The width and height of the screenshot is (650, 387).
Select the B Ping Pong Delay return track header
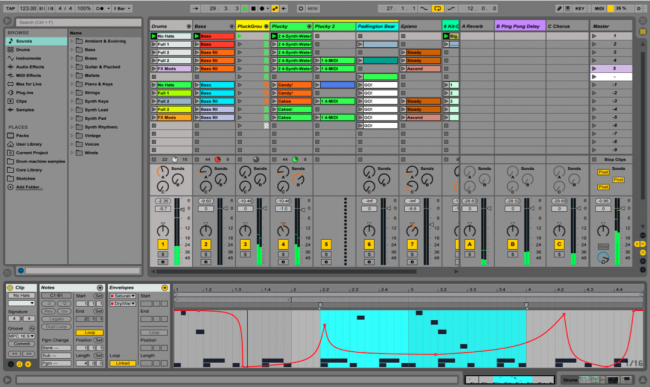coord(520,27)
